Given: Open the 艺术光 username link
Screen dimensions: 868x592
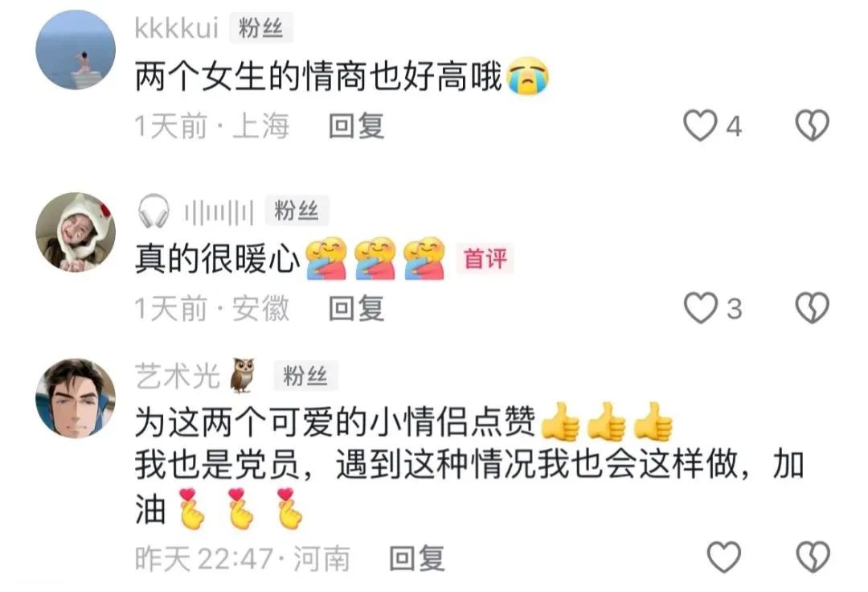Looking at the screenshot, I should coord(178,376).
